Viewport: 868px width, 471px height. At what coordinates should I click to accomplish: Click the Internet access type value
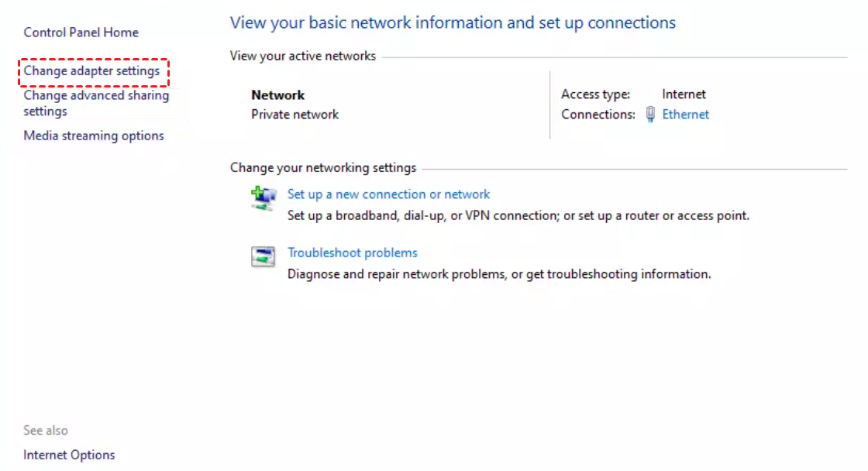point(684,94)
